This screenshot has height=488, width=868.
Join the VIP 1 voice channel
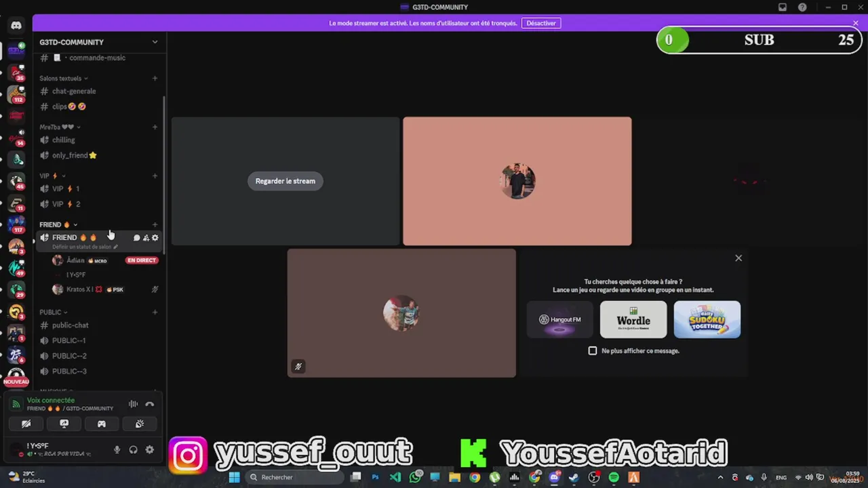(99, 189)
